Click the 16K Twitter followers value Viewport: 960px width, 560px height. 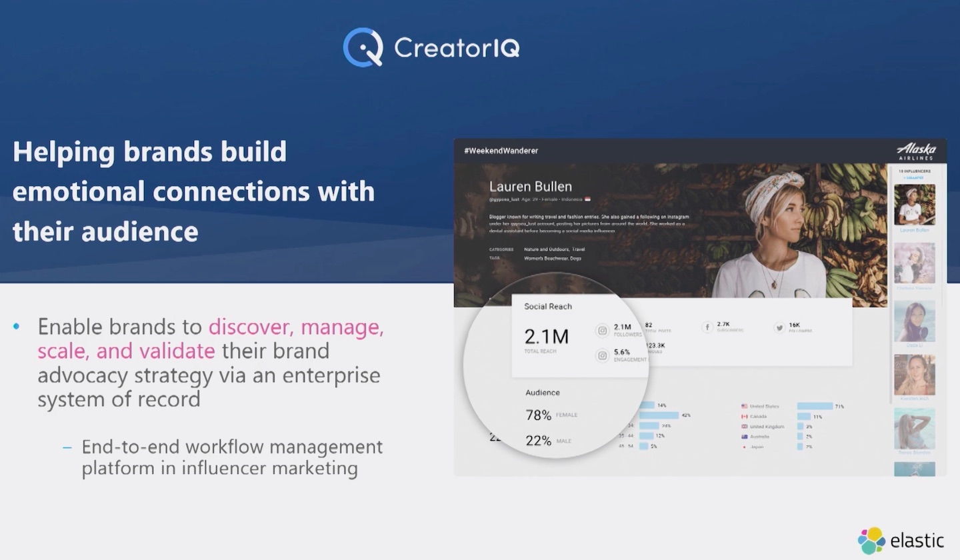[x=795, y=325]
